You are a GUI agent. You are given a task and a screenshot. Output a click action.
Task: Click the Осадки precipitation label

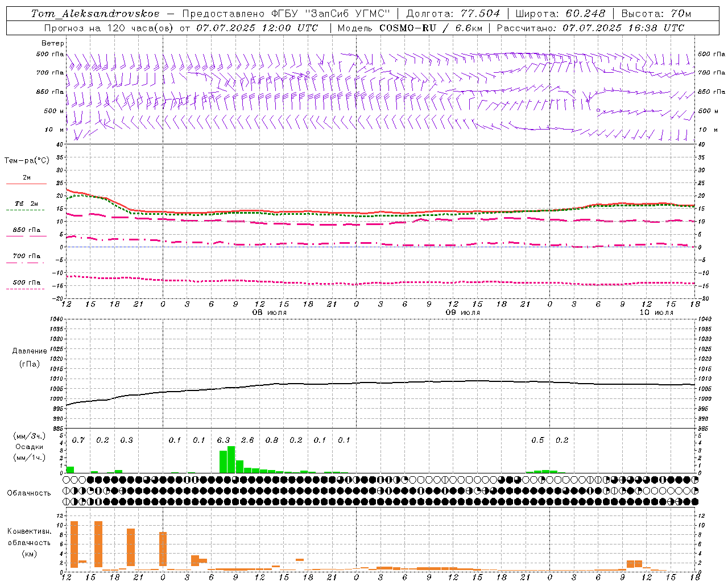tap(29, 447)
